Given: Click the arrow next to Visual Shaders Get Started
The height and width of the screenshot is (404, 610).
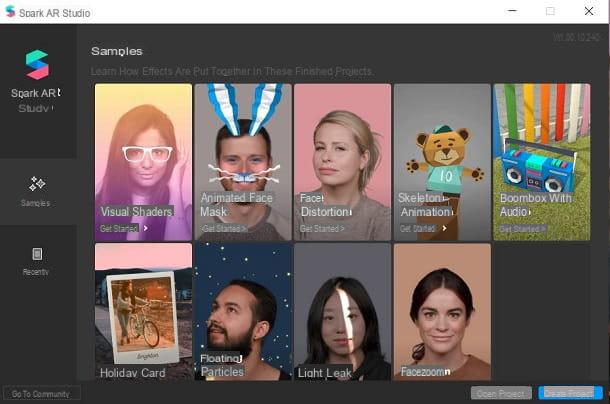Looking at the screenshot, I should click(145, 228).
